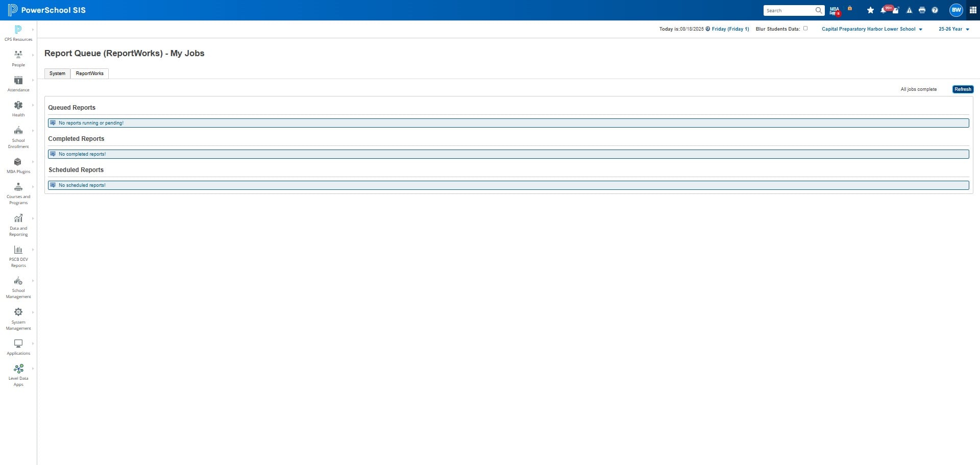Open System Management gear icon
This screenshot has height=465, width=980.
point(18,312)
